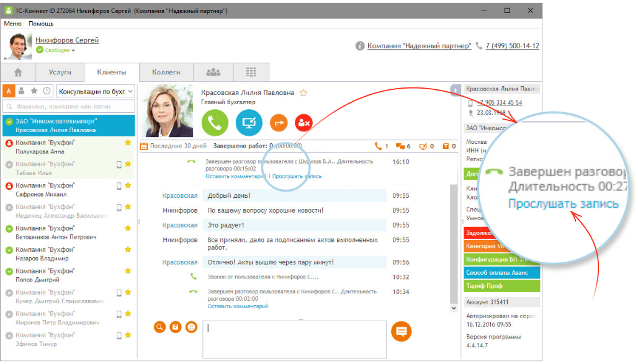Viewport: 638px width, 364px height.
Task: Click orange attach file button
Action: pos(176,327)
